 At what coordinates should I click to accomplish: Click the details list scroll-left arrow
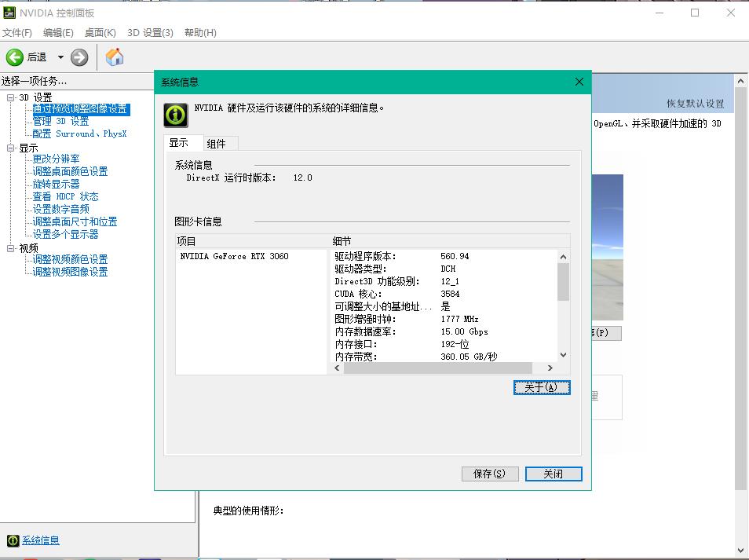coord(338,368)
